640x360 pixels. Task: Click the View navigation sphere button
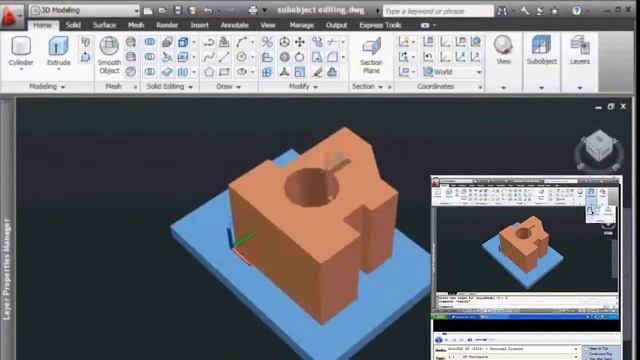click(503, 50)
